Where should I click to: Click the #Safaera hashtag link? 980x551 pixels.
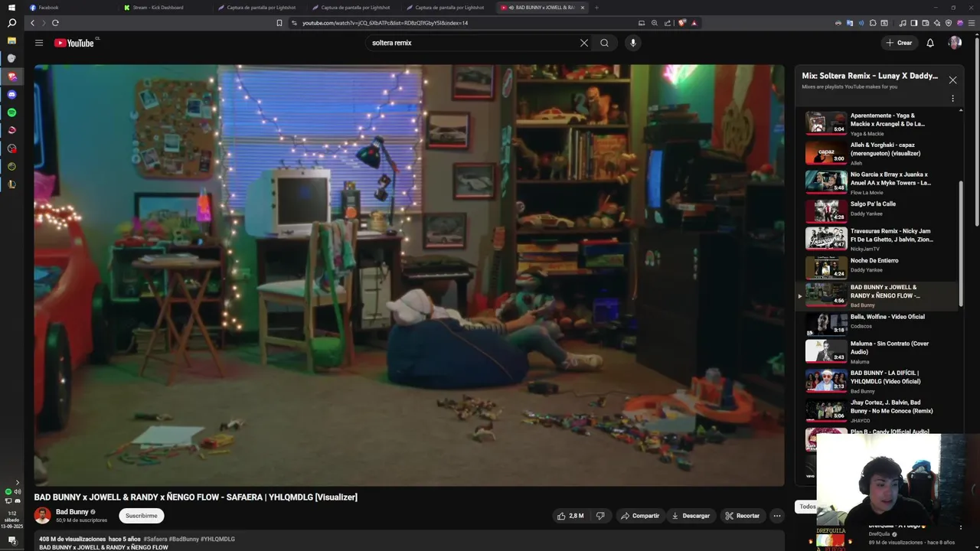coord(155,539)
